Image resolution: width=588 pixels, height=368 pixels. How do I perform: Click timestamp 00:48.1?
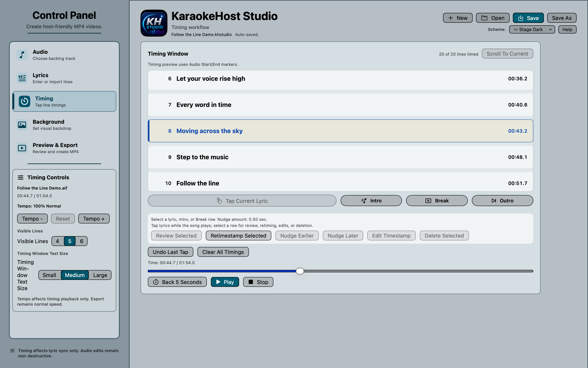point(518,157)
